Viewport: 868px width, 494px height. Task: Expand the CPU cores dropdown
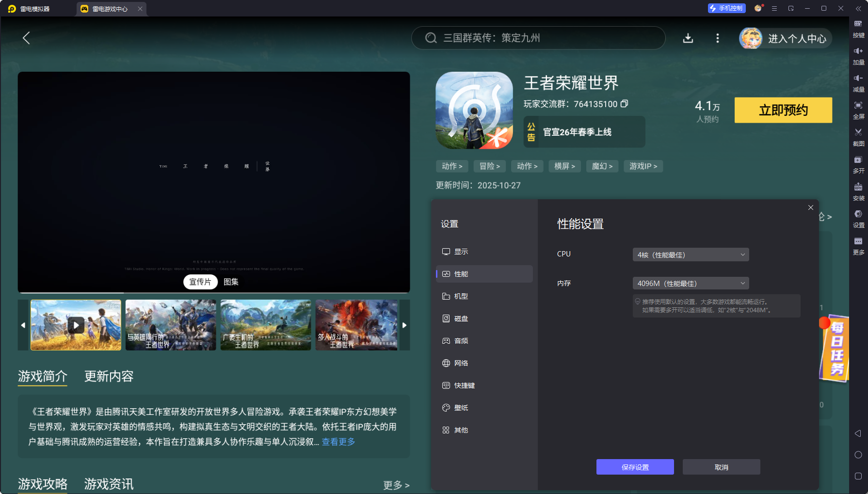pos(691,255)
